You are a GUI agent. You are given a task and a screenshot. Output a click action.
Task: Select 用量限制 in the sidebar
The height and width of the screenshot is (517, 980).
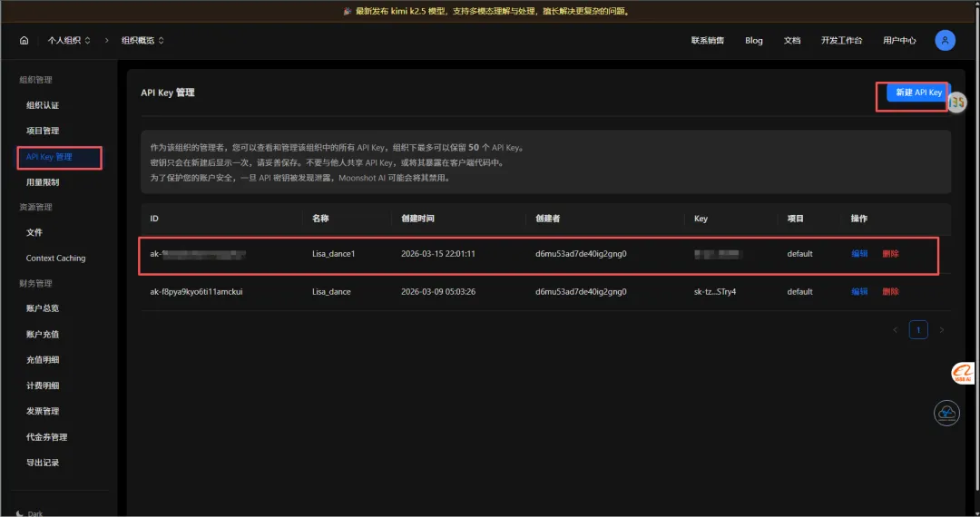point(43,183)
